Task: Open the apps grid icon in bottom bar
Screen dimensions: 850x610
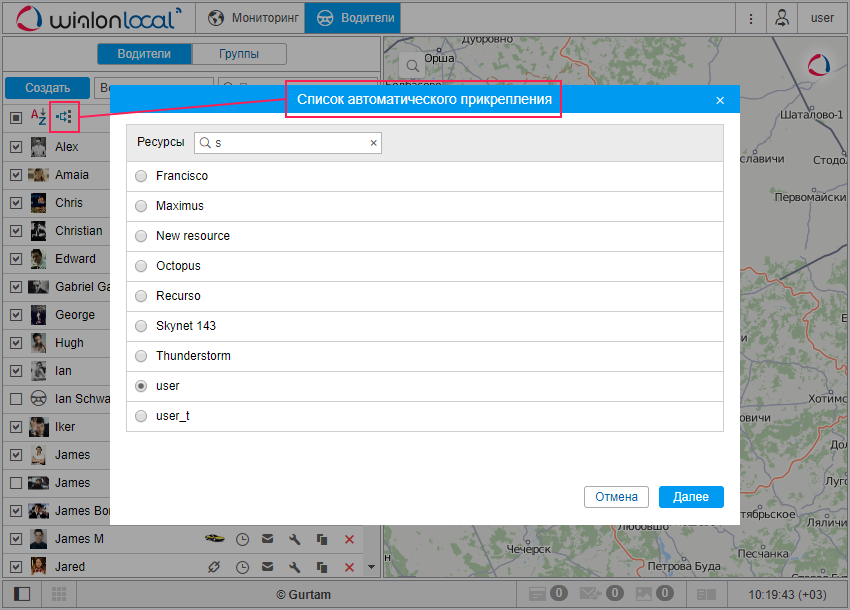Action: coord(59,594)
